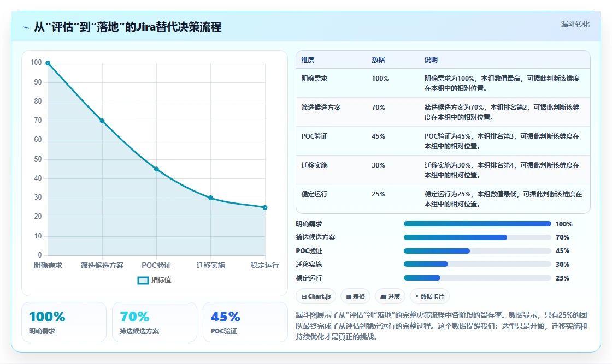Click the 维度 column header
This screenshot has height=364, width=612.
tap(308, 59)
